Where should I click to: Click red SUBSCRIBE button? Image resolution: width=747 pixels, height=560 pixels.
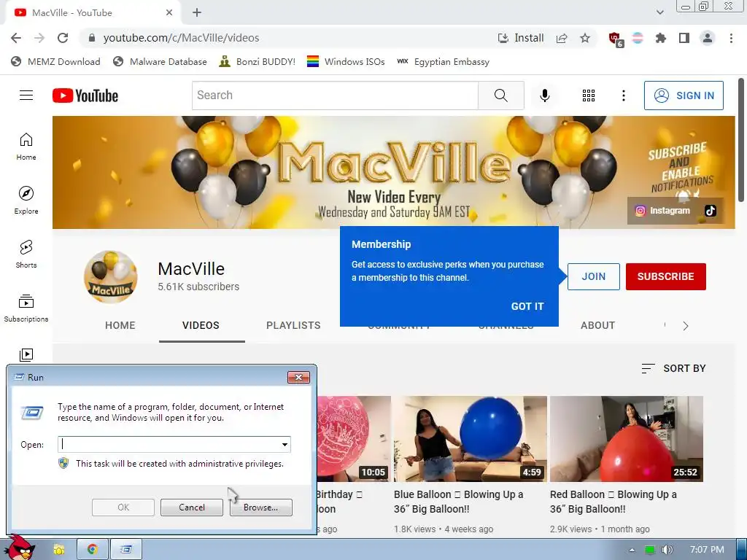pos(665,276)
